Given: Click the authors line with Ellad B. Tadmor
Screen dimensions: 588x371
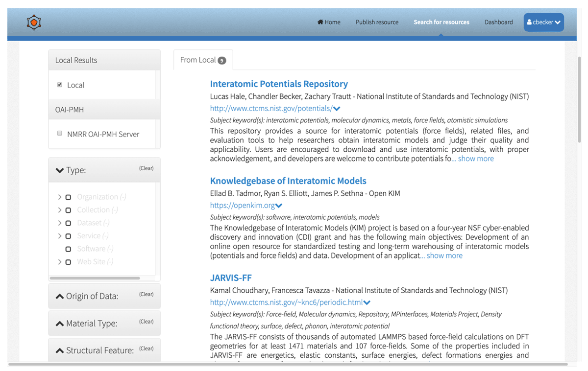Looking at the screenshot, I should [x=305, y=193].
